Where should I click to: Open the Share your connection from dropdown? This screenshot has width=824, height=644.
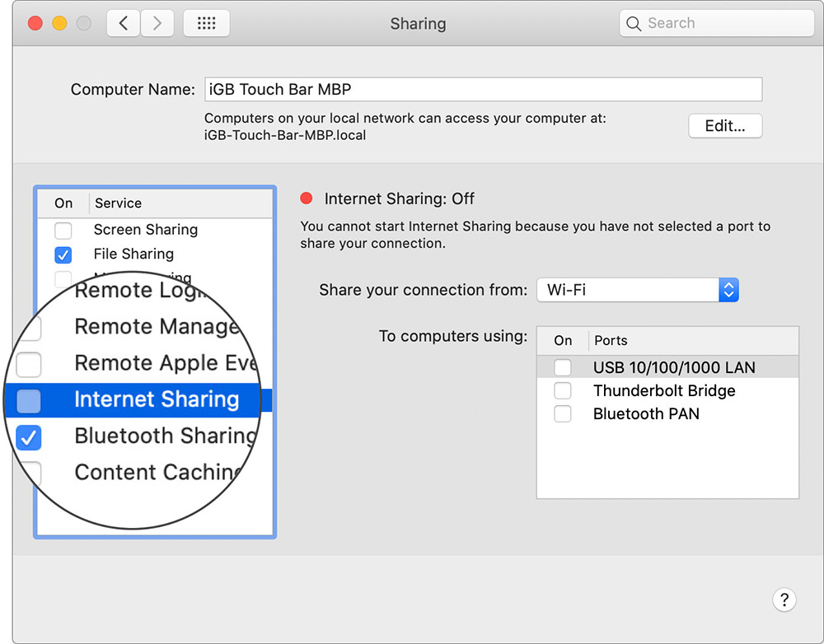(x=628, y=290)
